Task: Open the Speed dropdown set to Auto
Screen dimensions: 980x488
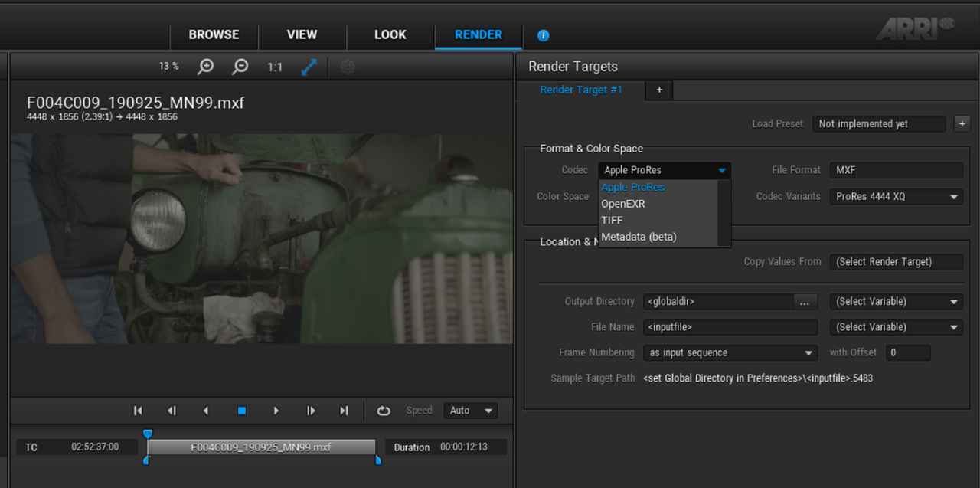Action: (471, 411)
